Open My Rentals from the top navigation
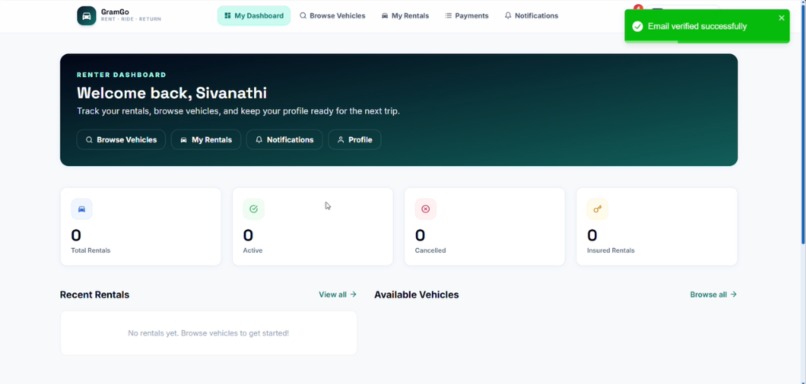The width and height of the screenshot is (806, 384). [x=405, y=16]
